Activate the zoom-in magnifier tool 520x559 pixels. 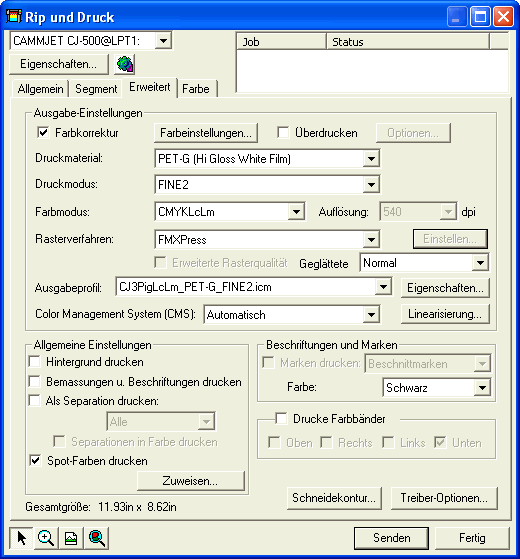click(x=46, y=538)
